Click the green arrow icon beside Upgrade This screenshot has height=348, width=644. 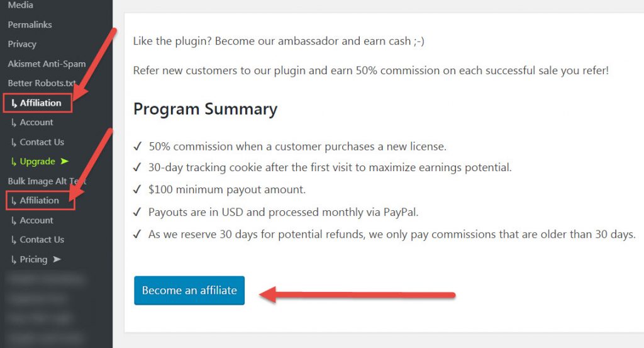coord(65,161)
